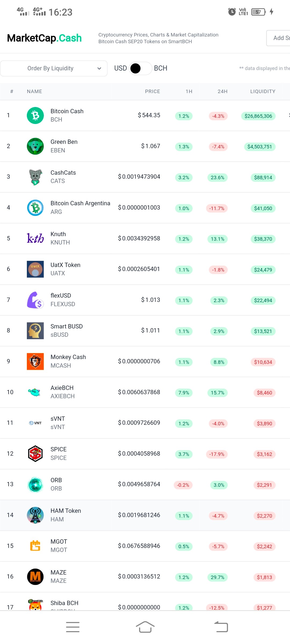Open the MarketCap.Cash home logo link

(x=44, y=38)
